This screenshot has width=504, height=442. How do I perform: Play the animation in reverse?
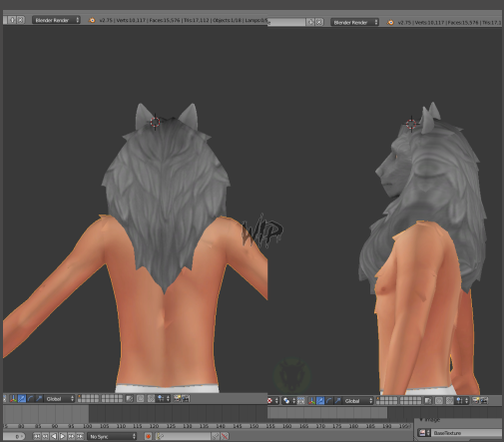[54, 436]
